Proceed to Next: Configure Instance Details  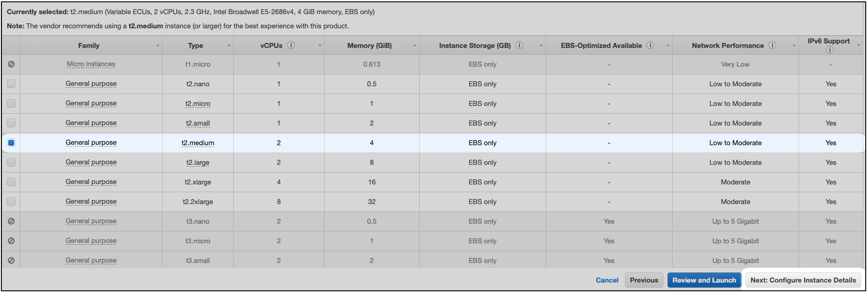click(x=803, y=280)
